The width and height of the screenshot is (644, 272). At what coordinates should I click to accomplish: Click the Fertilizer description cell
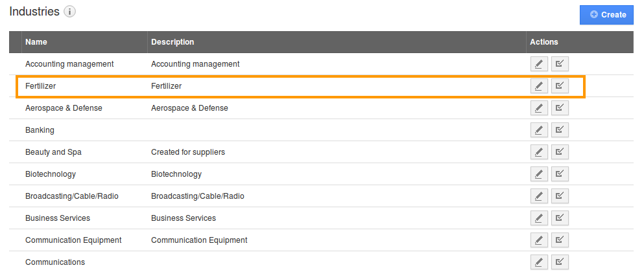[166, 86]
